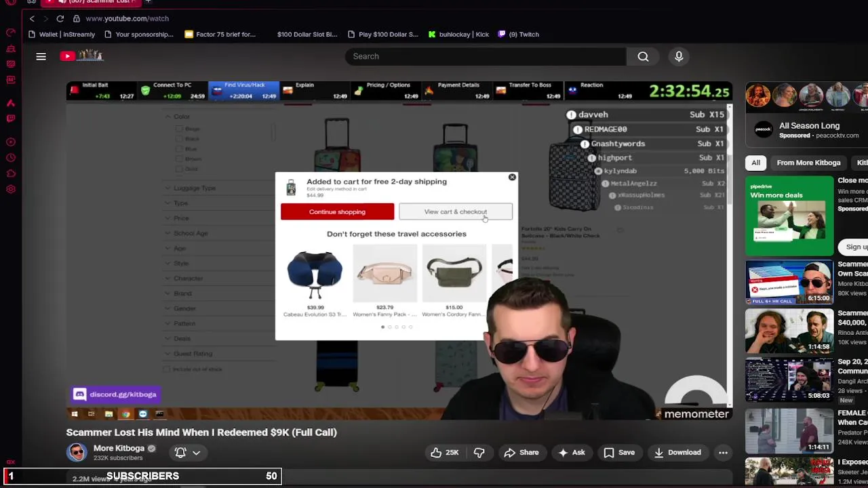Toggle Include out of stock checkbox

pos(167,369)
